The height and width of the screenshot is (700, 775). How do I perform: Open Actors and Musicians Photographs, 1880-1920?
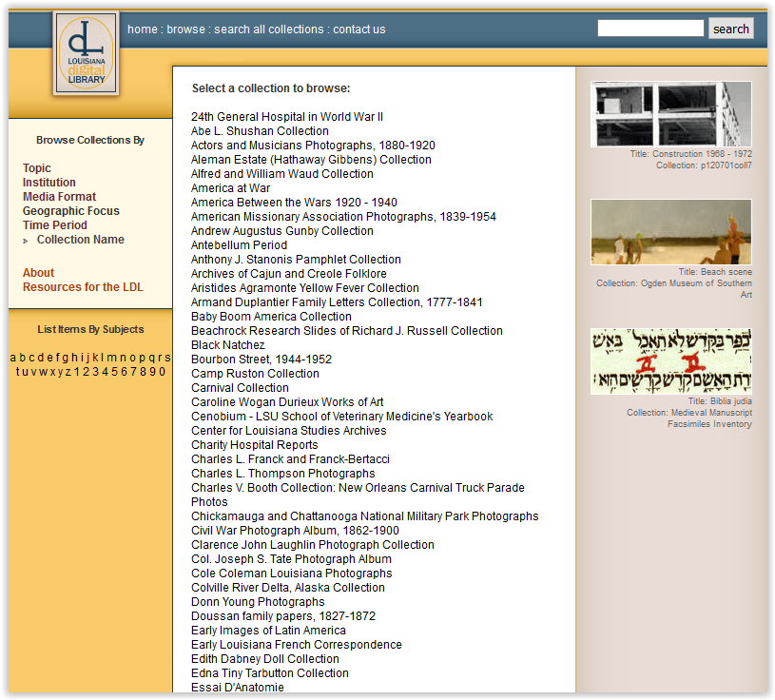[x=314, y=146]
